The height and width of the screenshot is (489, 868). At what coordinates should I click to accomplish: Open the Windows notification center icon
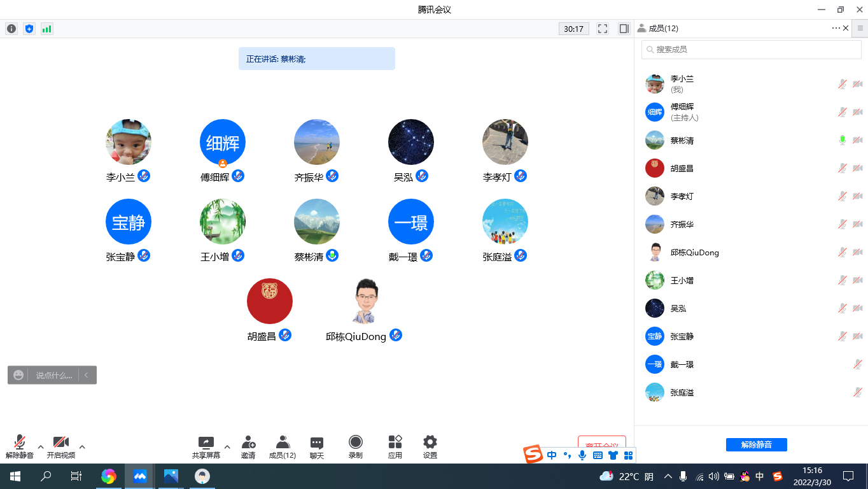pyautogui.click(x=848, y=476)
